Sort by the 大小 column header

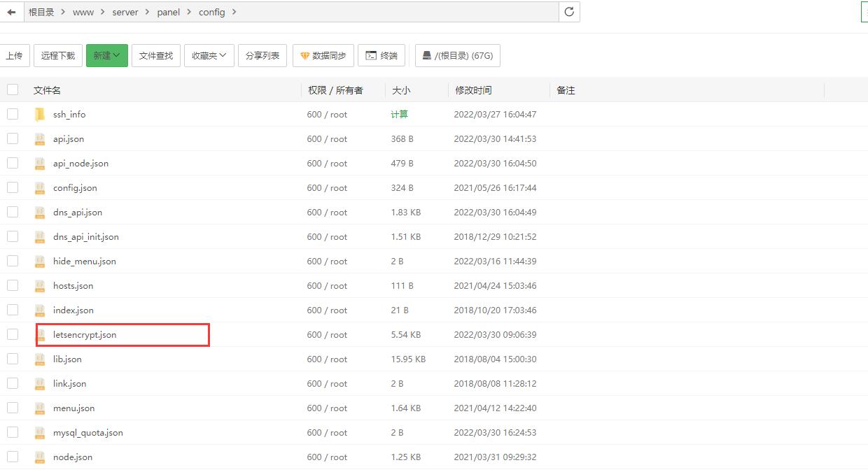click(x=401, y=90)
